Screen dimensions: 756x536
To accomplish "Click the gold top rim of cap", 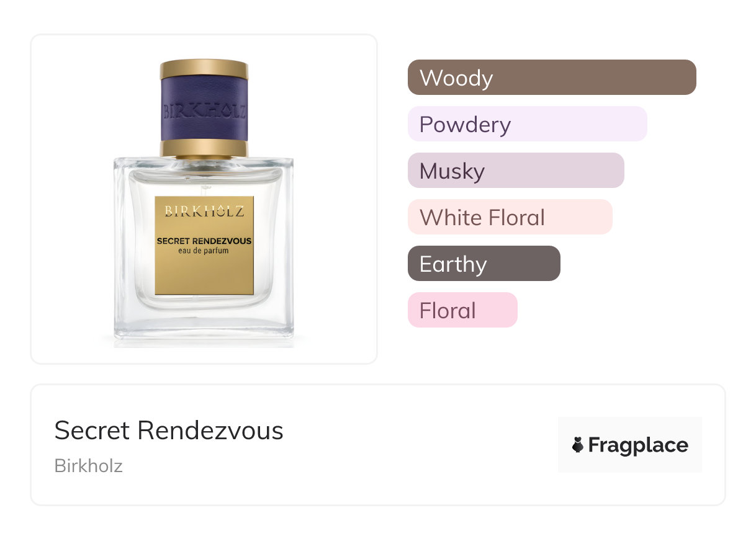I will point(204,69).
